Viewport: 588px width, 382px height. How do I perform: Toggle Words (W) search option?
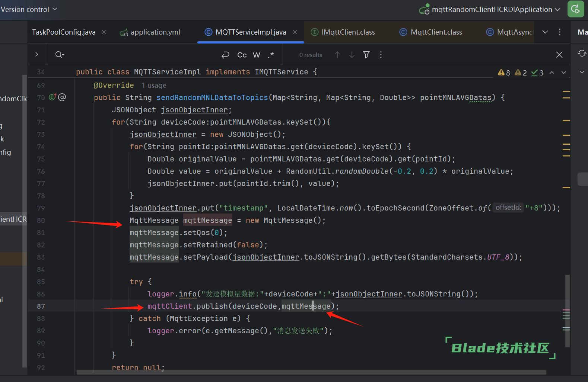(257, 55)
